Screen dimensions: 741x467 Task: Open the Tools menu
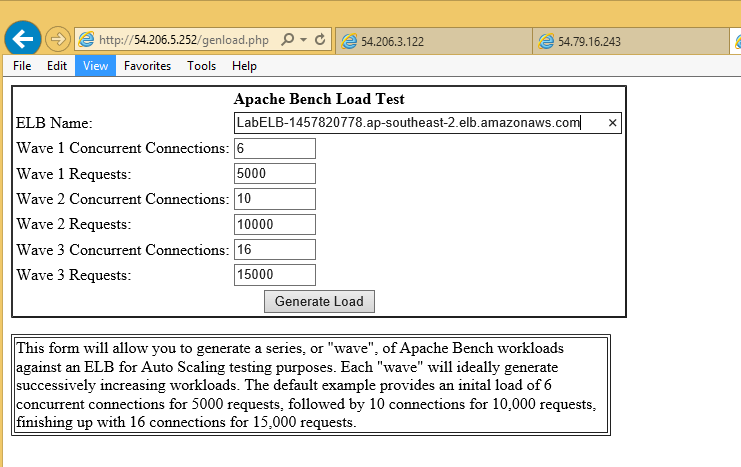[201, 66]
